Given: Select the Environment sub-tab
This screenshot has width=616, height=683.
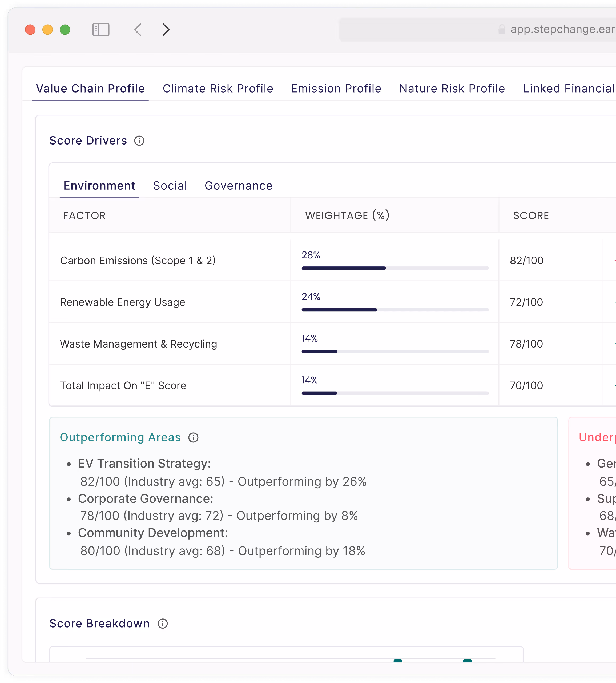Looking at the screenshot, I should (99, 186).
